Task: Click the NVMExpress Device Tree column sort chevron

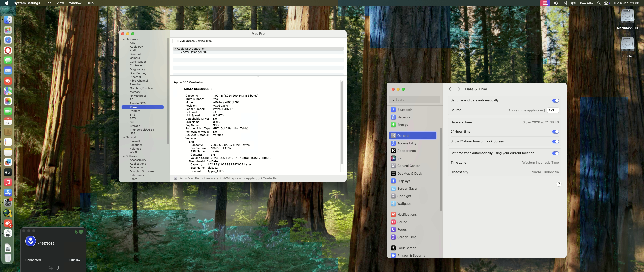Action: (341, 41)
